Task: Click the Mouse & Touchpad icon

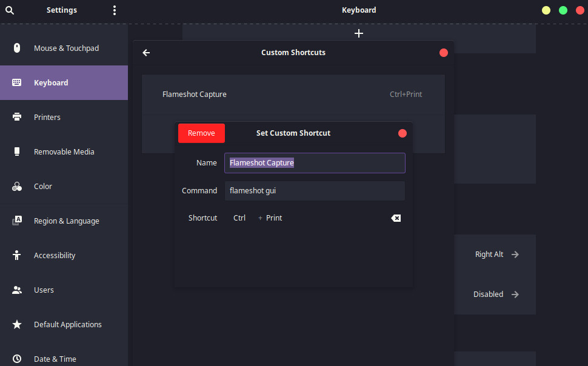Action: 17,48
